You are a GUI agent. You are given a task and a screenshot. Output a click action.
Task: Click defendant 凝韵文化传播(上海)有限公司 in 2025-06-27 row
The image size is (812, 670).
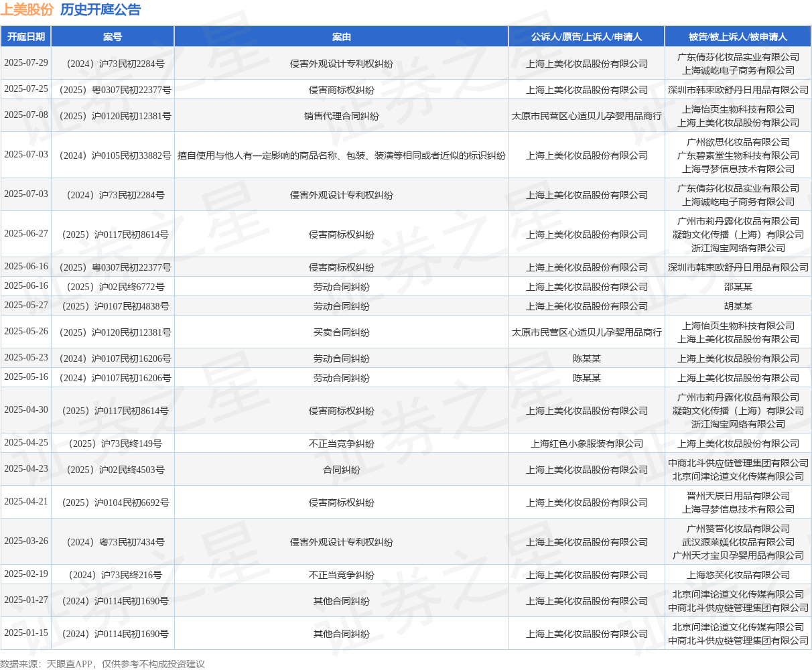click(x=738, y=234)
